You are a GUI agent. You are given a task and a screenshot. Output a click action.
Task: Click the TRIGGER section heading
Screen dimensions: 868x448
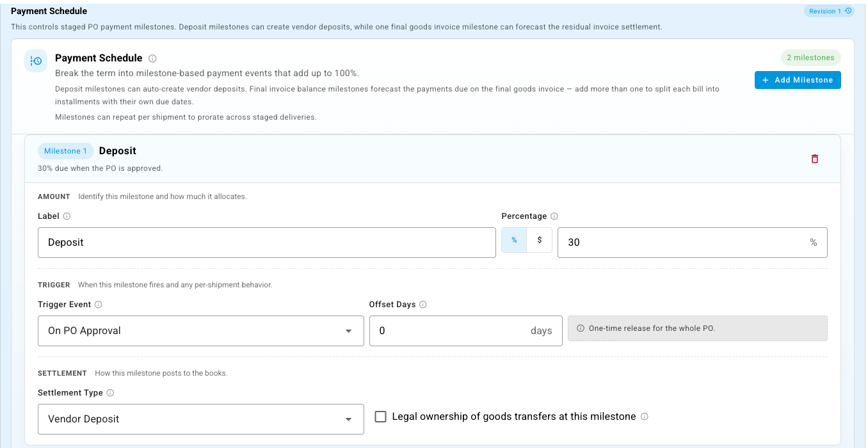54,285
